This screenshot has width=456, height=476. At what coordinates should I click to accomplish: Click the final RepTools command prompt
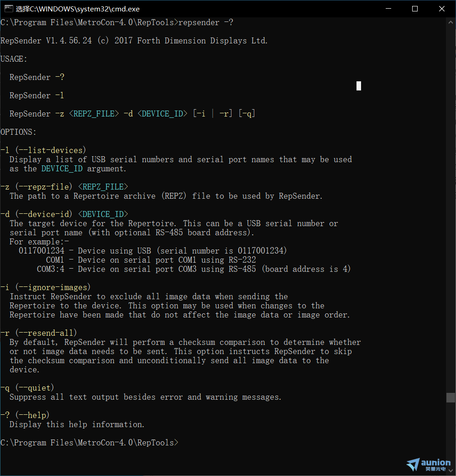[89, 443]
